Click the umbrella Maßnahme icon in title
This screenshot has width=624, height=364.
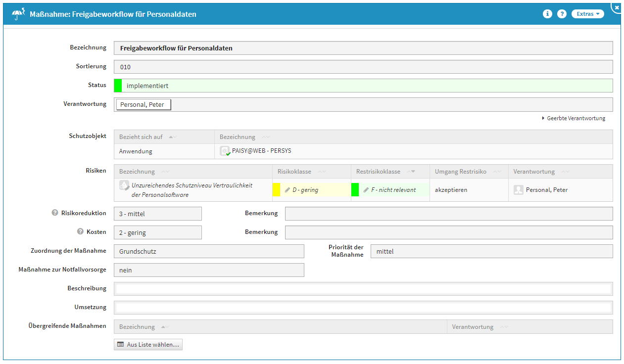[x=18, y=14]
